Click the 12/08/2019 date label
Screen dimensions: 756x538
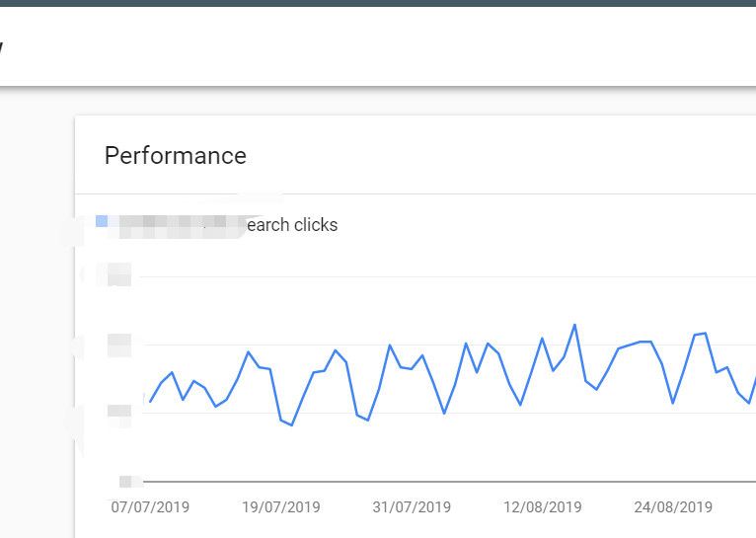pyautogui.click(x=543, y=507)
